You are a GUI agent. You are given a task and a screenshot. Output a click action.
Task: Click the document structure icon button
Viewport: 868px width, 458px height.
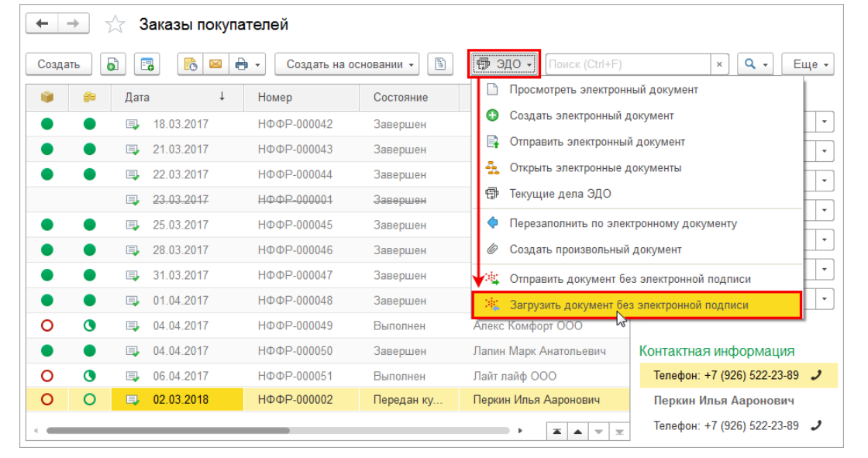coord(440,64)
